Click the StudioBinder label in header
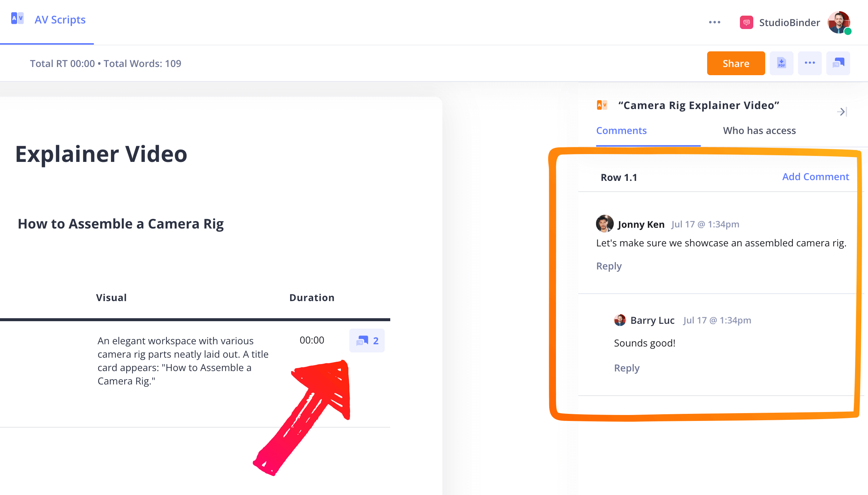This screenshot has height=495, width=868. [789, 23]
